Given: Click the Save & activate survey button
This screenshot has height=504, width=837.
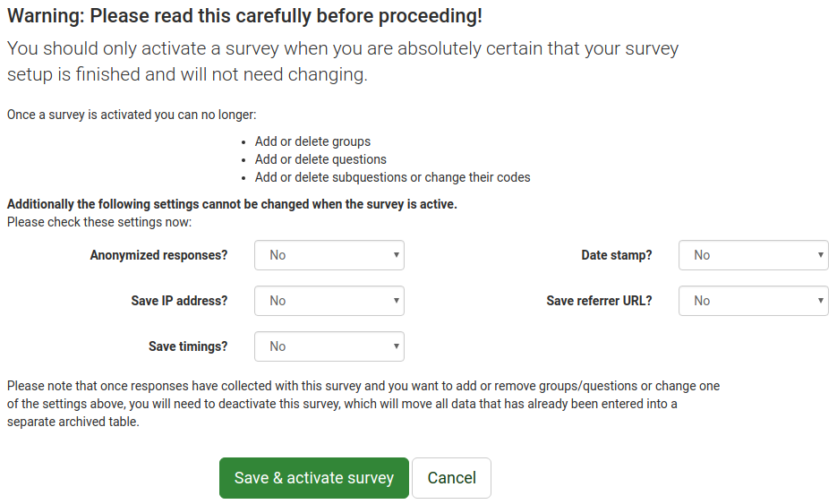Looking at the screenshot, I should click(x=314, y=478).
